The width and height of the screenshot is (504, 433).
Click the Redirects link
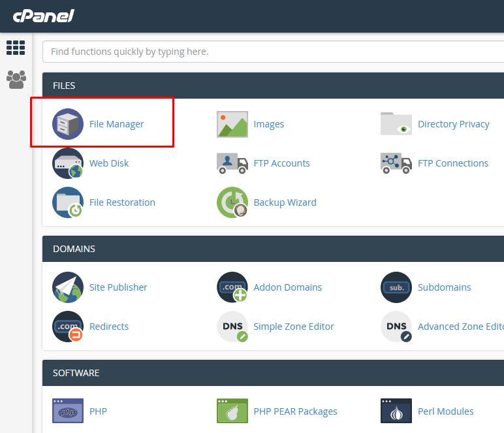[x=109, y=327]
